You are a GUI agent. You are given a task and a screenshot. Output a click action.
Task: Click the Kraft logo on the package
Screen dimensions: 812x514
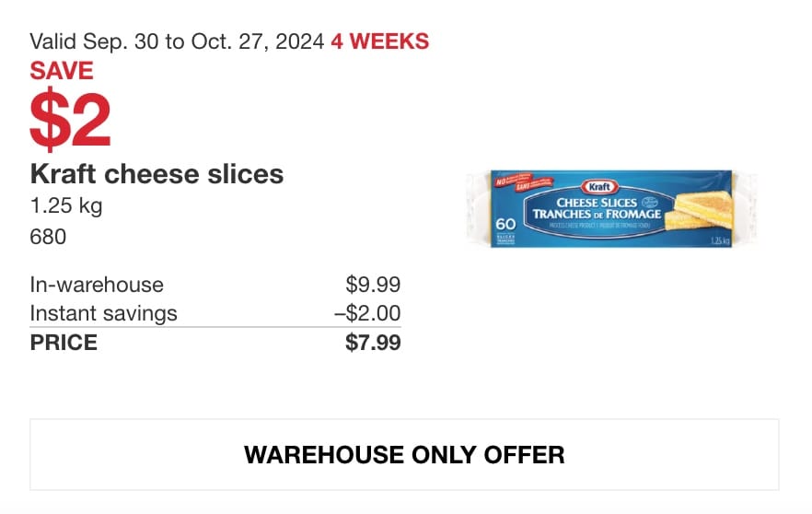[599, 186]
